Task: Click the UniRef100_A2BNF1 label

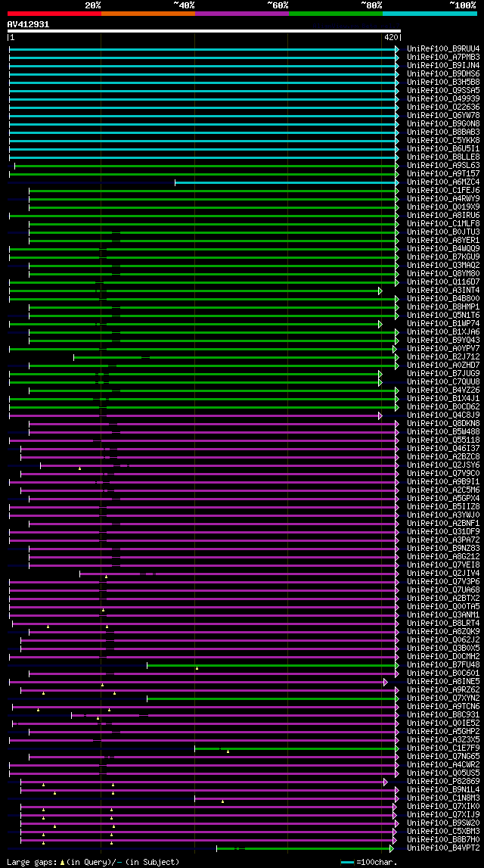Action: [443, 523]
